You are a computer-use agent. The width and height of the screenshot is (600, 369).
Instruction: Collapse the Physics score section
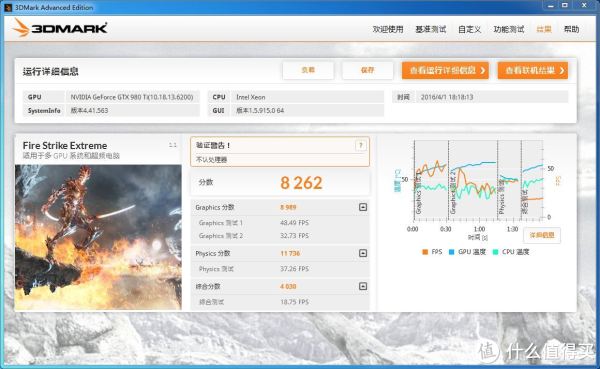pos(363,253)
